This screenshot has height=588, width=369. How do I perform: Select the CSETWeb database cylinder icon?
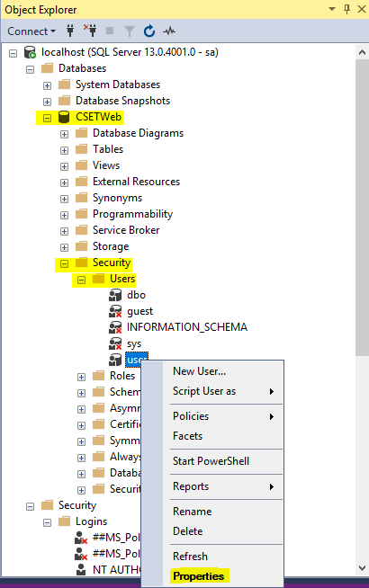[64, 117]
